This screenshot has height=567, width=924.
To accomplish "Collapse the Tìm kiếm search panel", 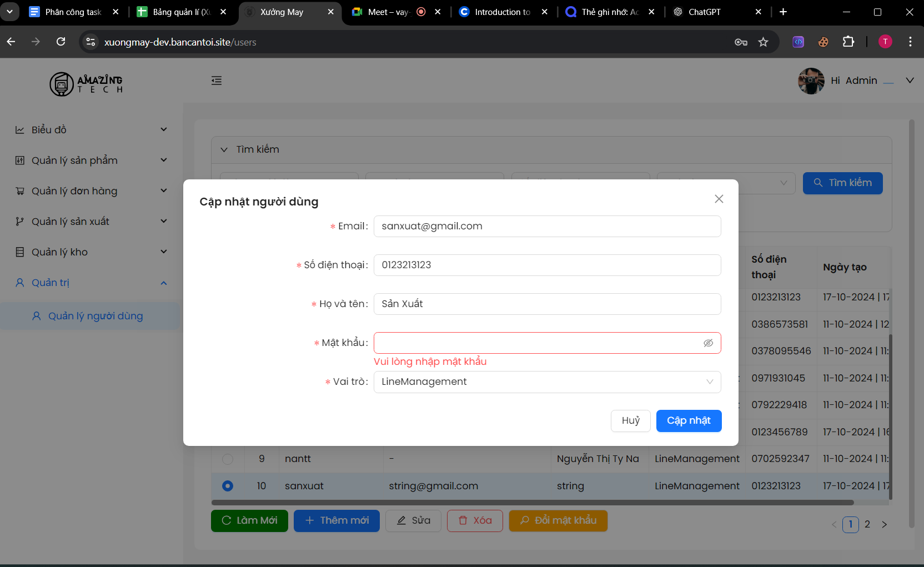I will (x=224, y=150).
